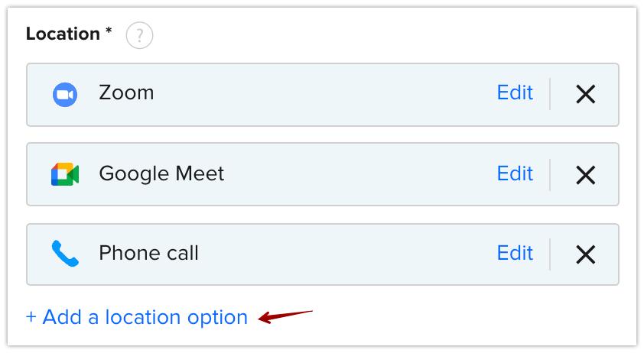This screenshot has width=644, height=353.
Task: Edit the Google Meet location
Action: point(515,173)
